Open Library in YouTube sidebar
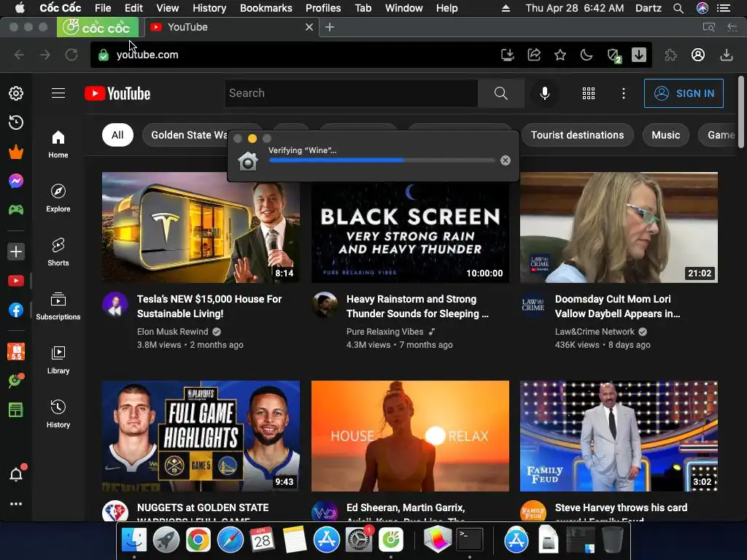Viewport: 747px width, 560px height. coord(58,359)
